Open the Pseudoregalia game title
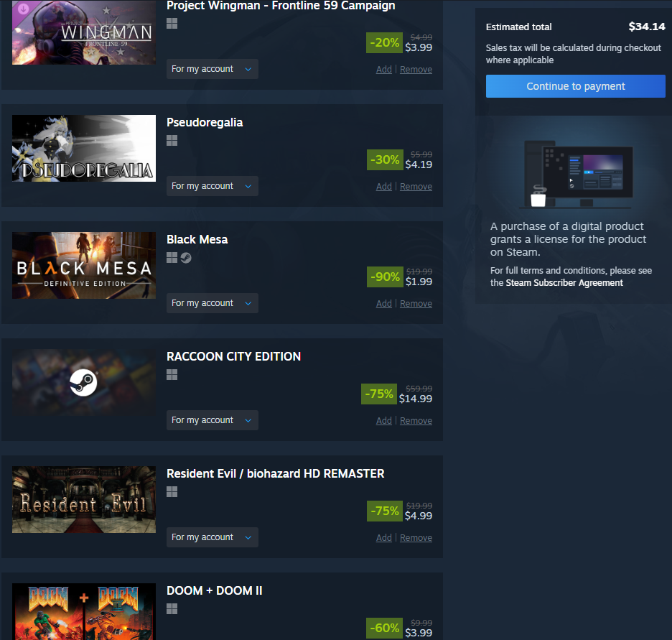The image size is (672, 640). coord(205,123)
